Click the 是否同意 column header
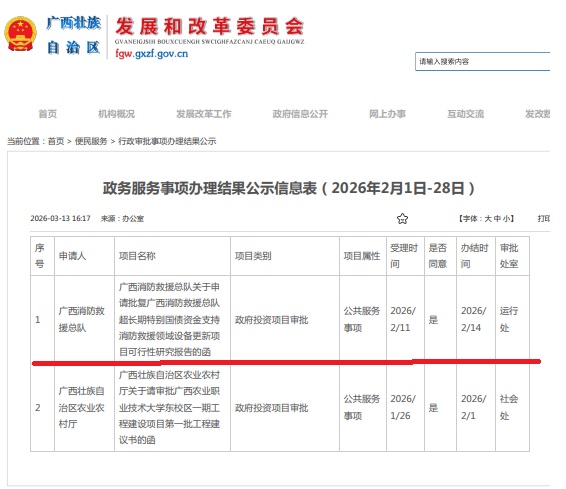 [440, 256]
